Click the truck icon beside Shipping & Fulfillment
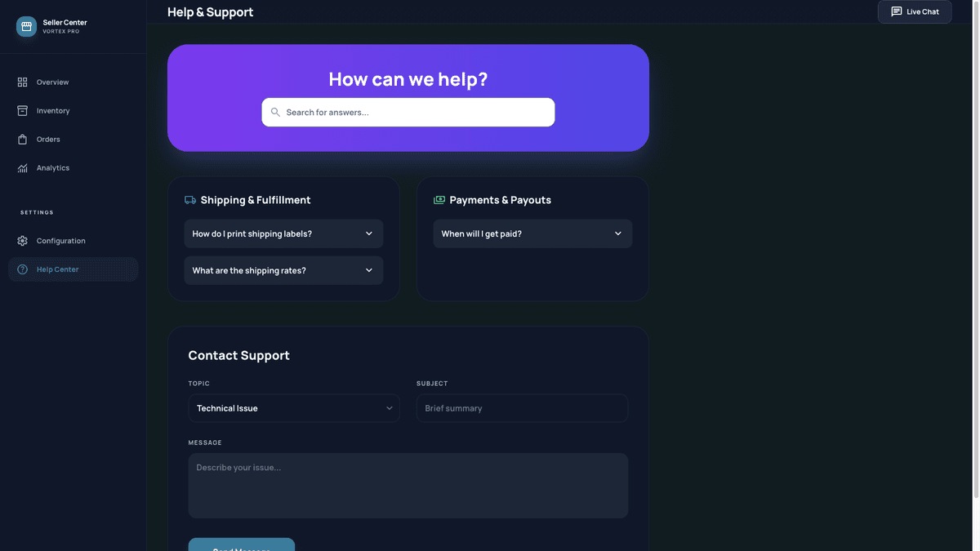Image resolution: width=980 pixels, height=551 pixels. pos(190,199)
